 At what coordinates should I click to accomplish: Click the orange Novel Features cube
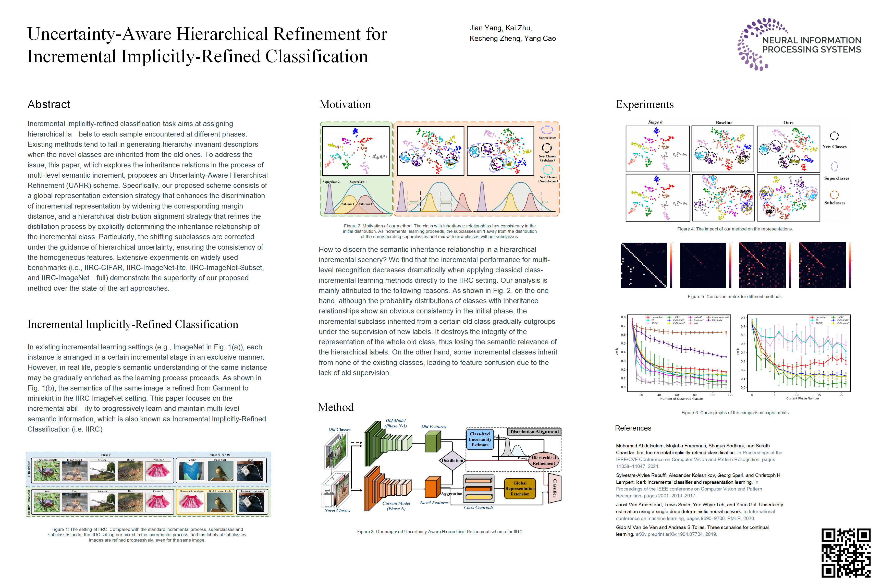(433, 487)
